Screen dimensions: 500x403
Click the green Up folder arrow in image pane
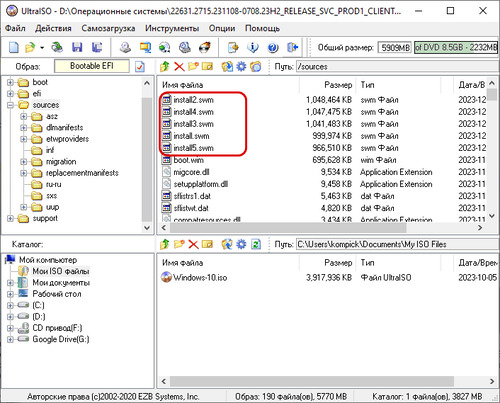click(x=165, y=67)
